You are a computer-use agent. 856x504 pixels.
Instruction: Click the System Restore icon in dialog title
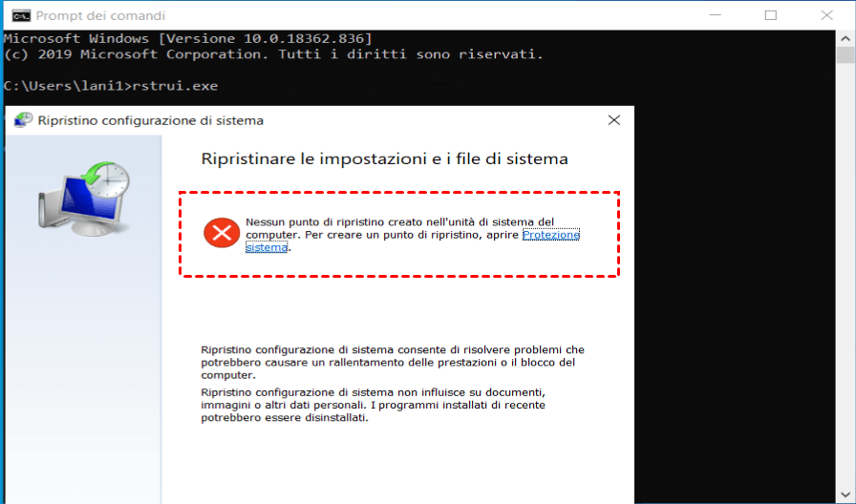point(22,120)
